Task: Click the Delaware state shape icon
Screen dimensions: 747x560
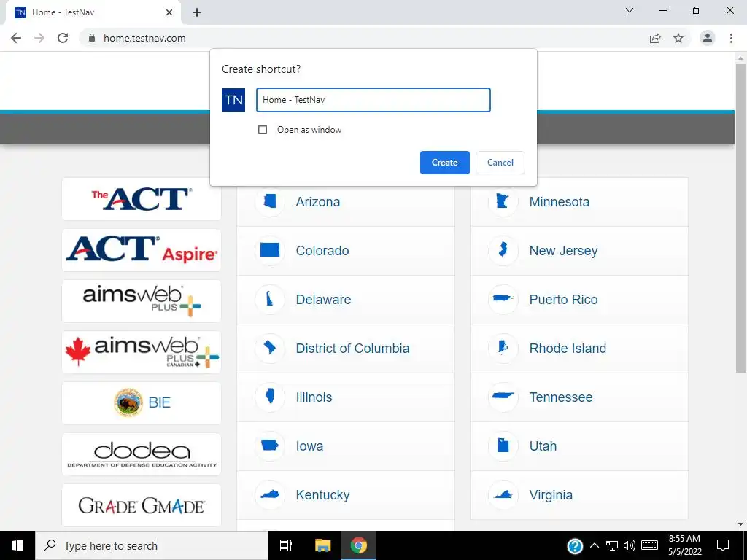Action: pos(270,300)
